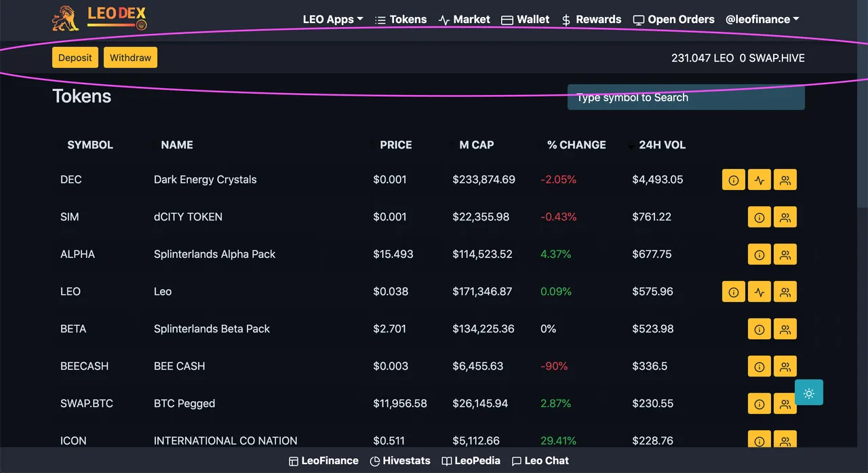868x473 pixels.
Task: Open the Hivestats footer link
Action: 400,461
